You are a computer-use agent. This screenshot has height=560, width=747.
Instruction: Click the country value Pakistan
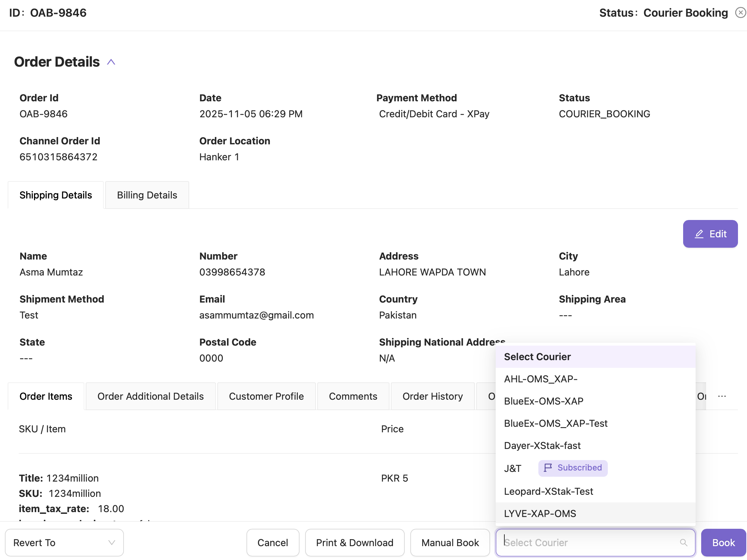397,315
